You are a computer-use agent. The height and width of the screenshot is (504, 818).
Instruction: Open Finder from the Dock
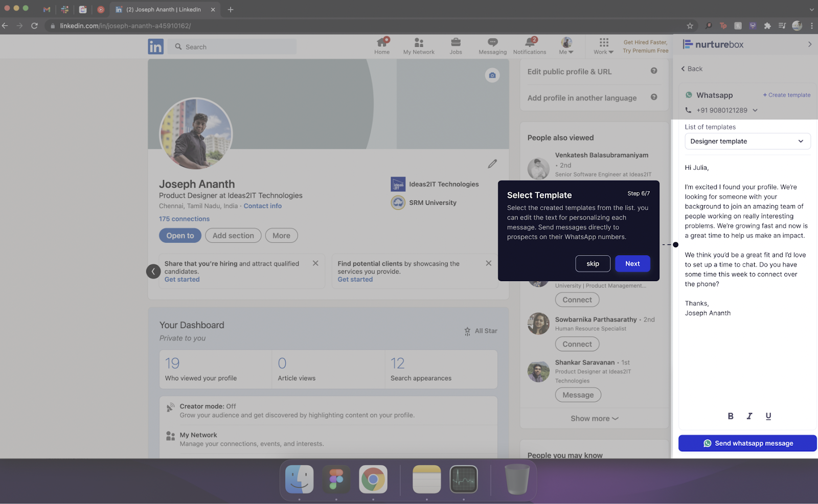click(299, 479)
